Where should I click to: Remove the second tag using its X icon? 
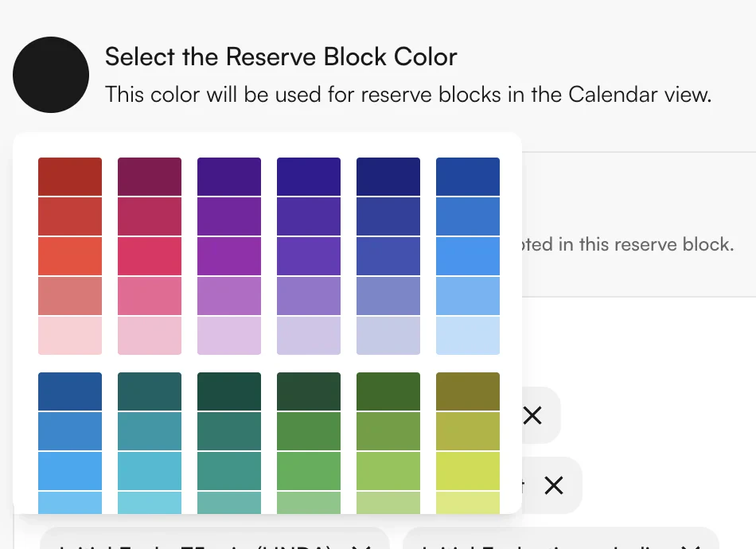(x=555, y=485)
